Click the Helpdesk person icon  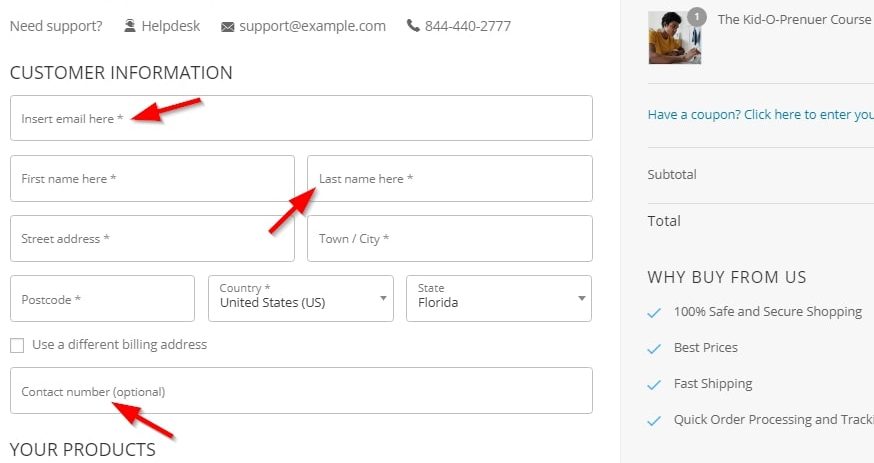[130, 26]
